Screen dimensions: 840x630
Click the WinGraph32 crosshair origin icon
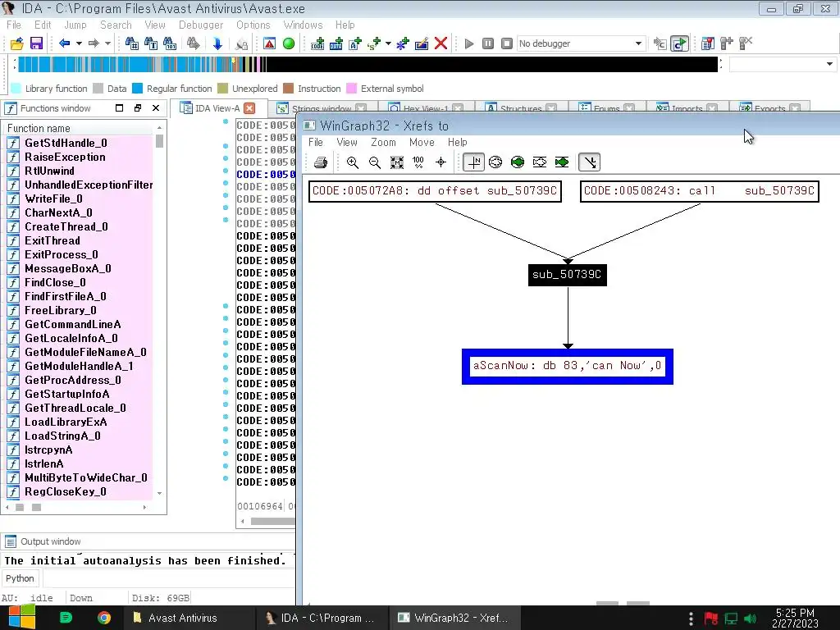coord(441,162)
